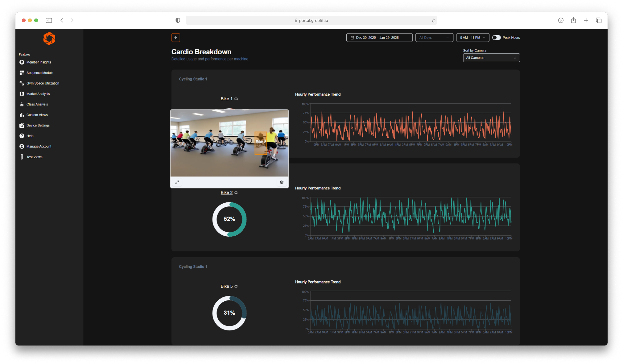Open Device Settings from sidebar
This screenshot has width=623, height=364.
(38, 126)
